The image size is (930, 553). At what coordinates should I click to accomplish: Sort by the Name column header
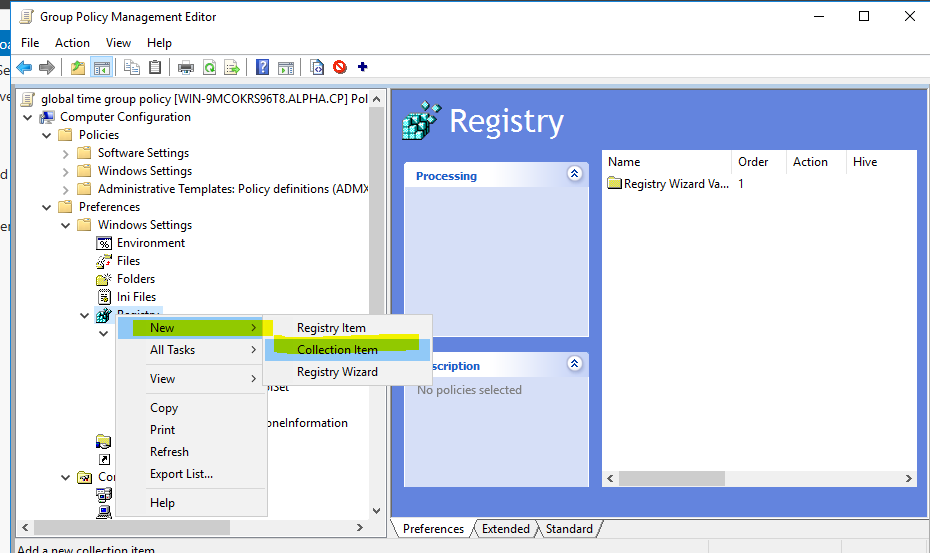667,162
